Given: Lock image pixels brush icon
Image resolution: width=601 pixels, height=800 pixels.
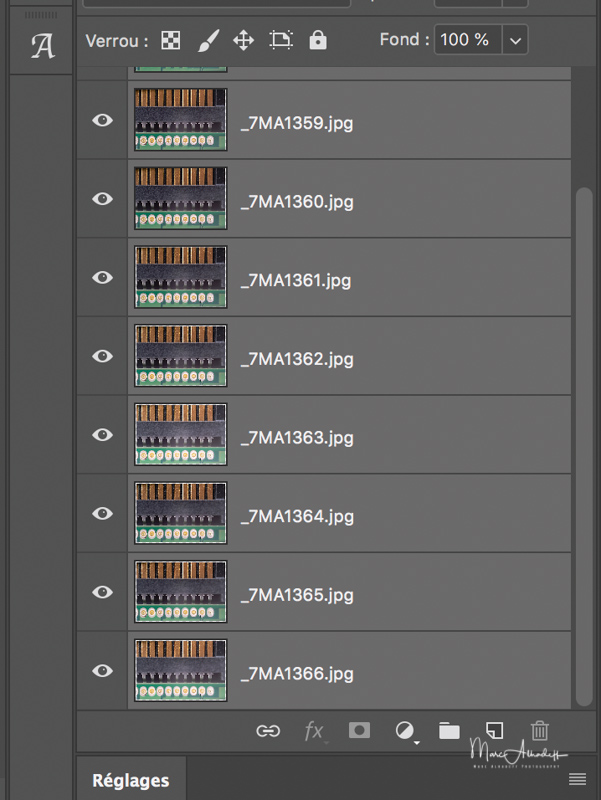Looking at the screenshot, I should point(206,41).
